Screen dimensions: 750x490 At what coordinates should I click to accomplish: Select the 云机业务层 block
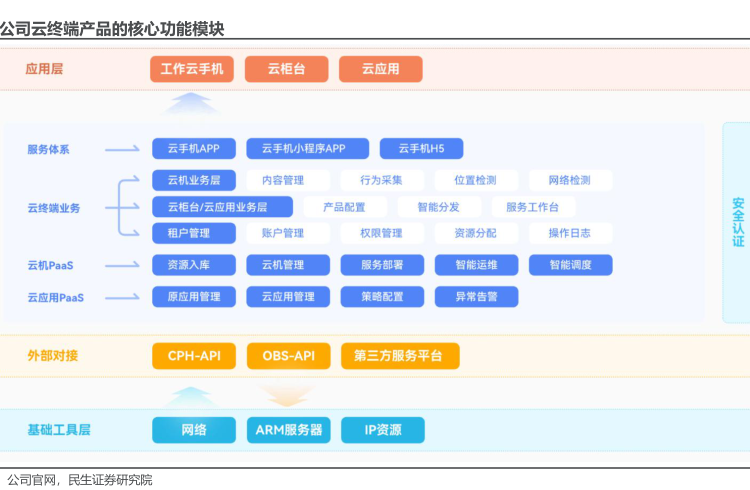(194, 180)
